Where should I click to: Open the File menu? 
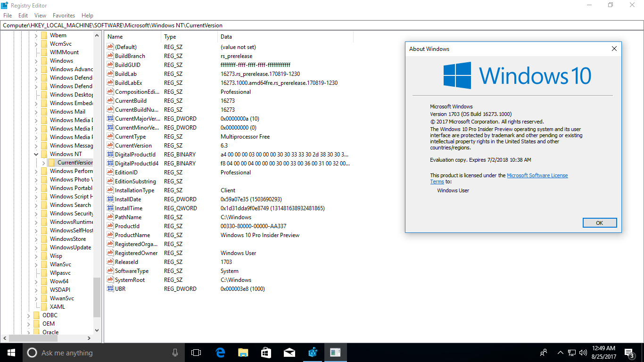click(8, 16)
